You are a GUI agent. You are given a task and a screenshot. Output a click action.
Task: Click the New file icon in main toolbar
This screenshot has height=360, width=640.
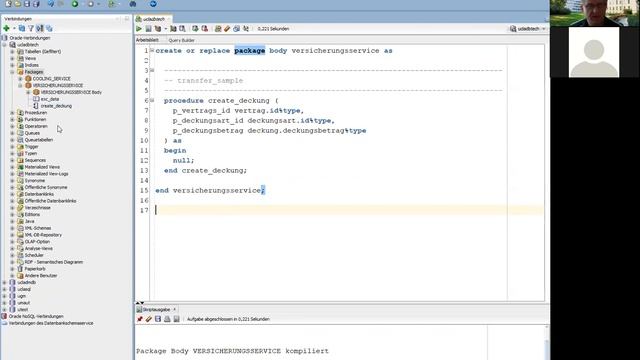click(x=8, y=4)
